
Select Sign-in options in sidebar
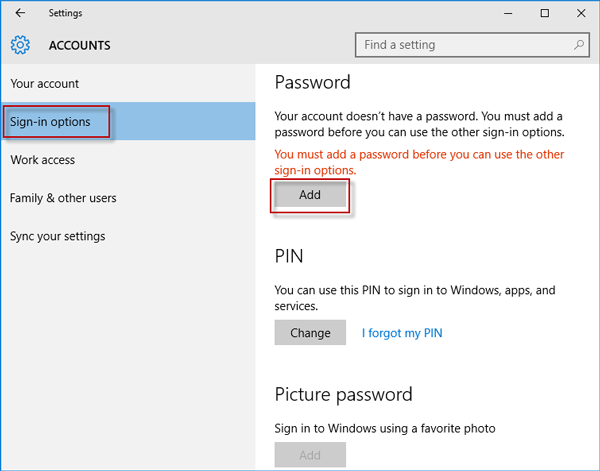pos(128,121)
